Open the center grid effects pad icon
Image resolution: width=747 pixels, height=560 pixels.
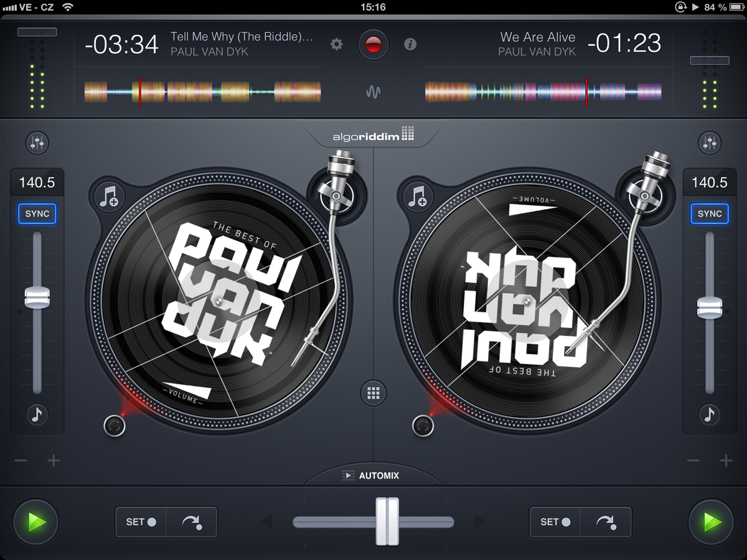373,393
